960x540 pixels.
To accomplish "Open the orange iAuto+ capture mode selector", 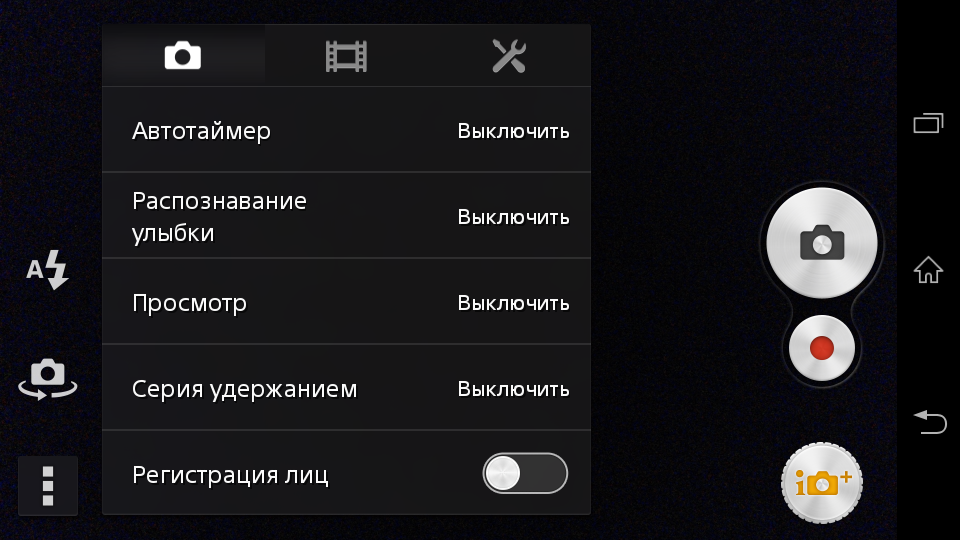I will click(822, 483).
